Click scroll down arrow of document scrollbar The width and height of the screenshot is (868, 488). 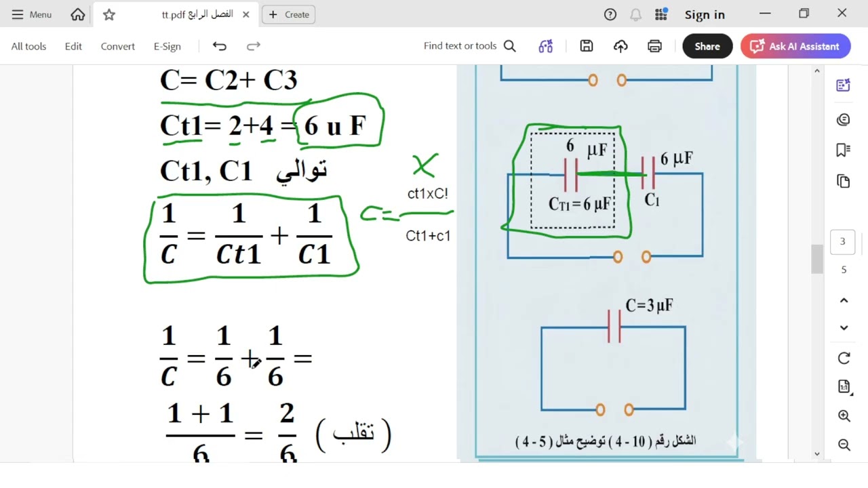coord(816,454)
